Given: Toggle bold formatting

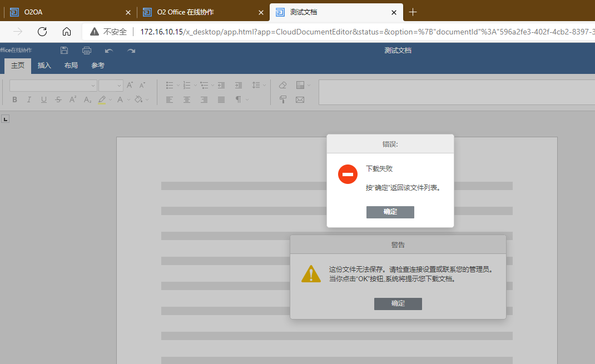Looking at the screenshot, I should (x=15, y=99).
